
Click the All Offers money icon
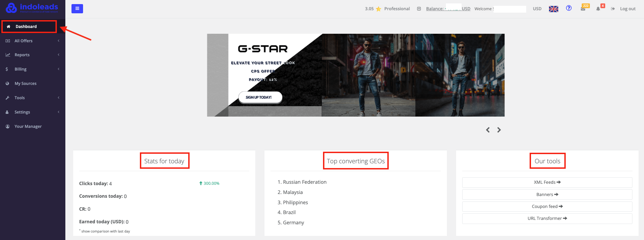(8, 41)
